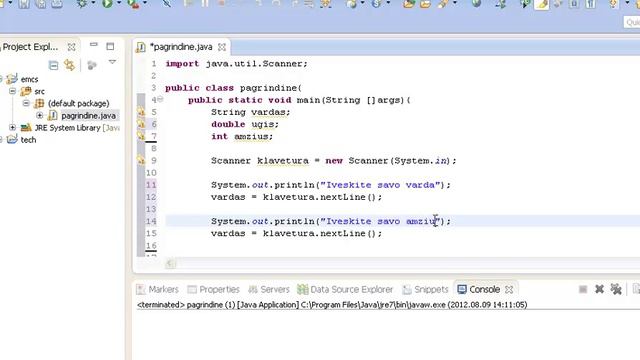Select the src folder
The width and height of the screenshot is (640, 360).
[x=39, y=91]
